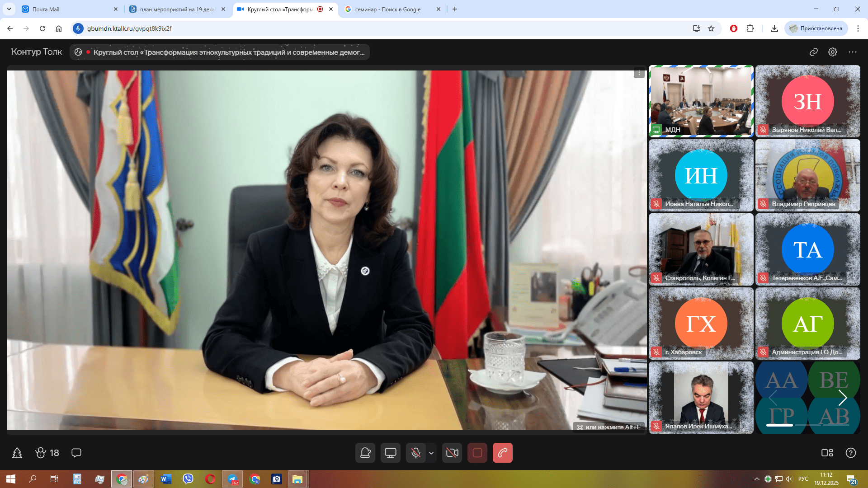Show next page of participants
The width and height of the screenshot is (868, 488).
tap(842, 398)
